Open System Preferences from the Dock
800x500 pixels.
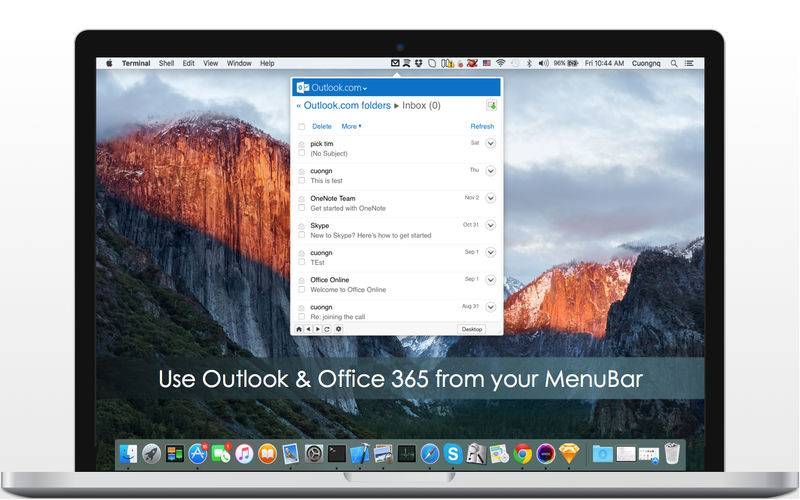coord(314,454)
